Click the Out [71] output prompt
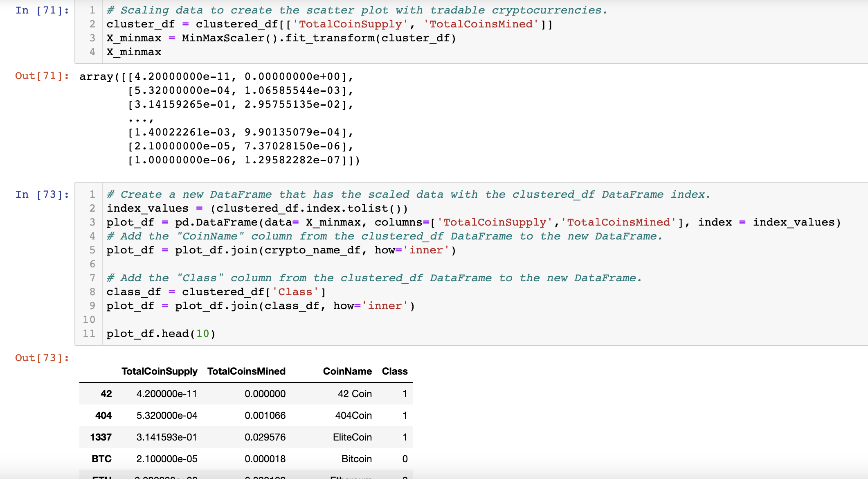The height and width of the screenshot is (479, 868). pyautogui.click(x=40, y=76)
